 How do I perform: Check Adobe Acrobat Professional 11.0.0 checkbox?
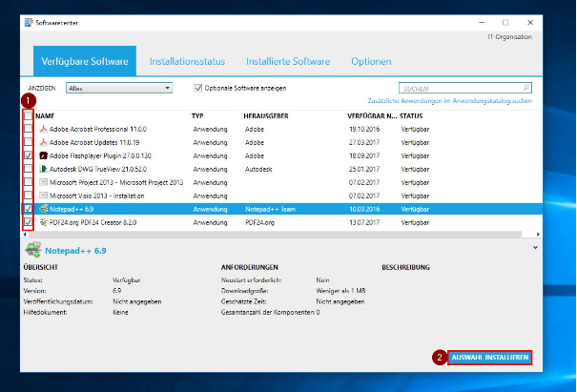point(28,129)
